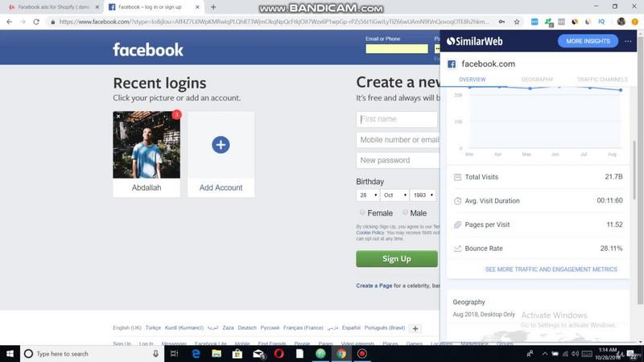Open the taskbar clock showing 1:14 AM
Image resolution: width=644 pixels, height=362 pixels.
608,353
